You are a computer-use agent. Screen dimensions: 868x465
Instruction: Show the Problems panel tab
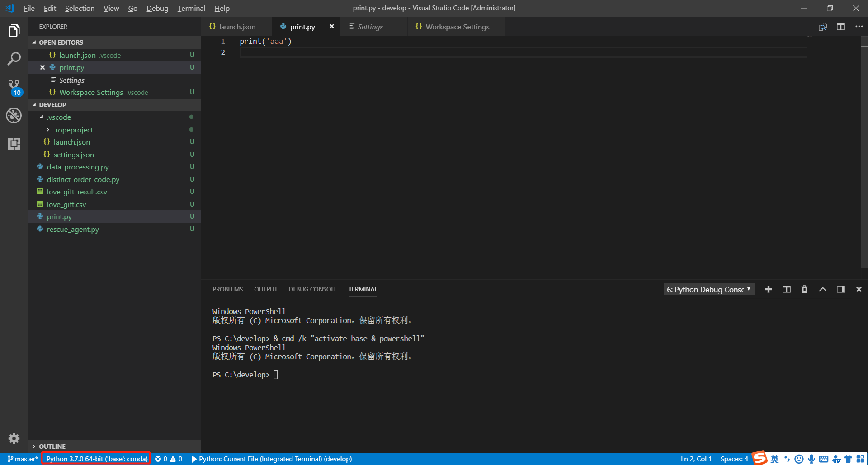227,289
